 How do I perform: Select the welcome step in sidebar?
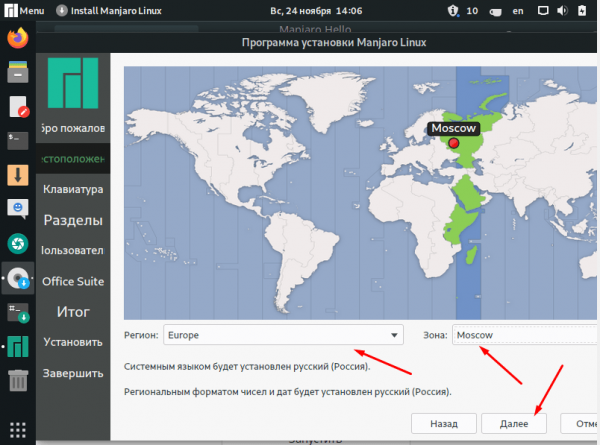[73, 128]
